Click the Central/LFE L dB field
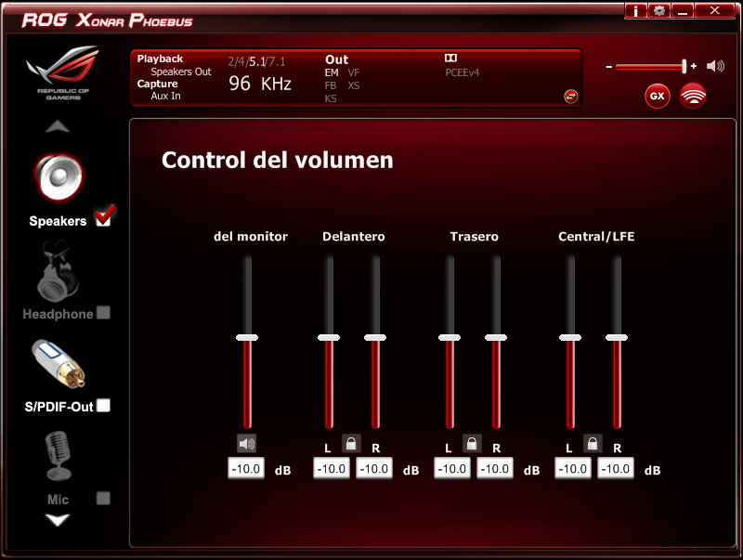 tap(573, 469)
